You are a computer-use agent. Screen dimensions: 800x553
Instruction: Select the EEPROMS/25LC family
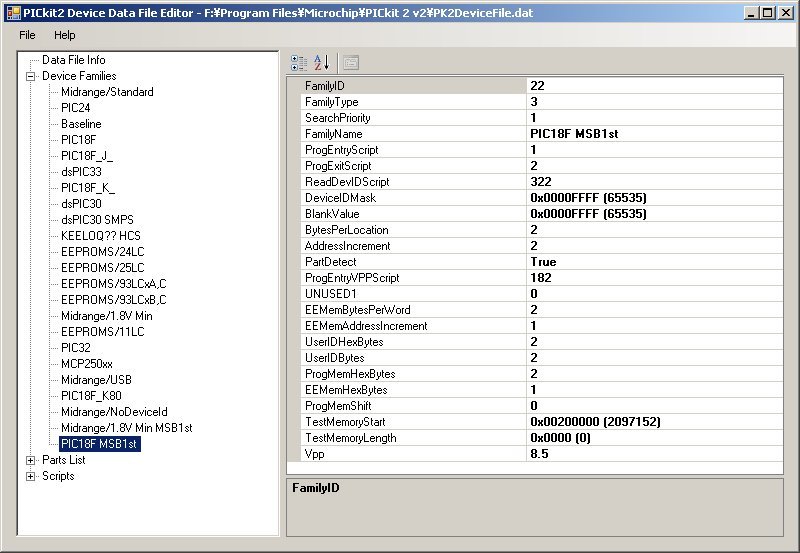103,268
